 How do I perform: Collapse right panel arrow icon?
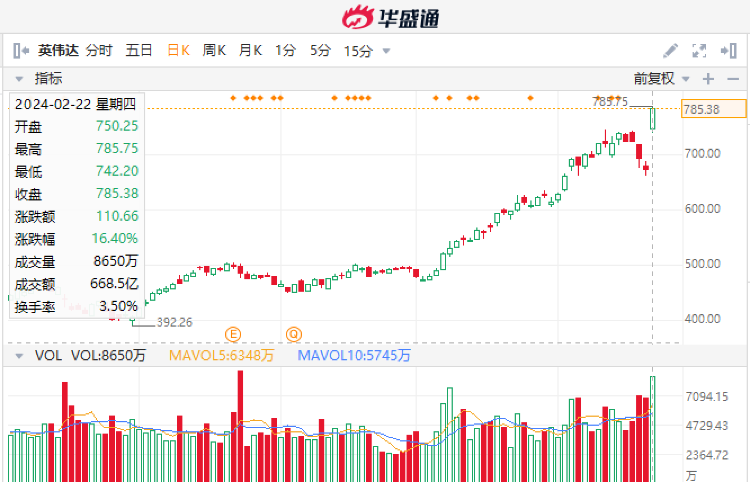pyautogui.click(x=728, y=51)
